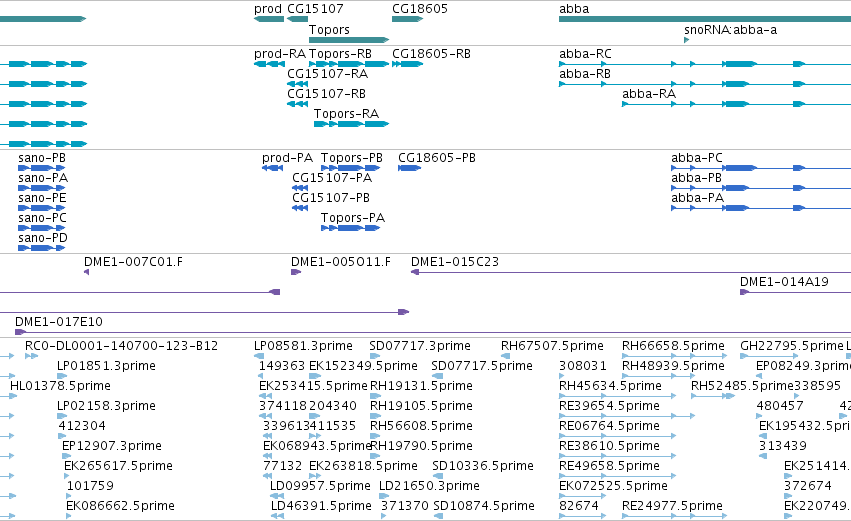Viewport: 851px width, 521px height.
Task: Click the DME1-015C23 clone label
Action: (455, 262)
